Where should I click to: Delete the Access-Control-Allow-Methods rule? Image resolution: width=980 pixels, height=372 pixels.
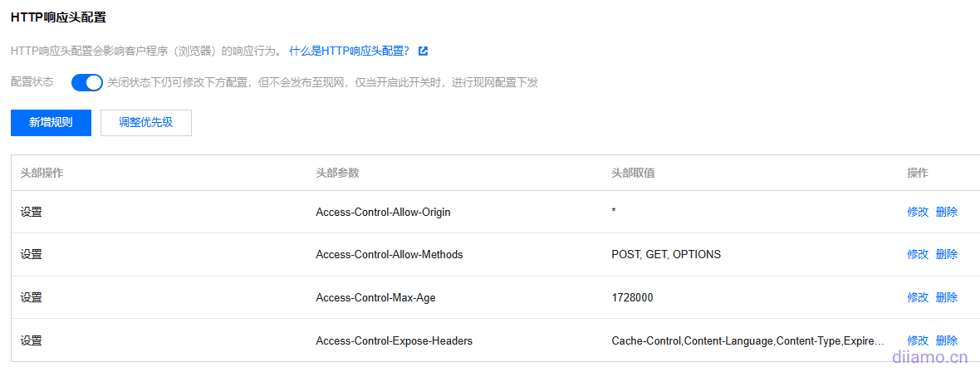coord(946,254)
